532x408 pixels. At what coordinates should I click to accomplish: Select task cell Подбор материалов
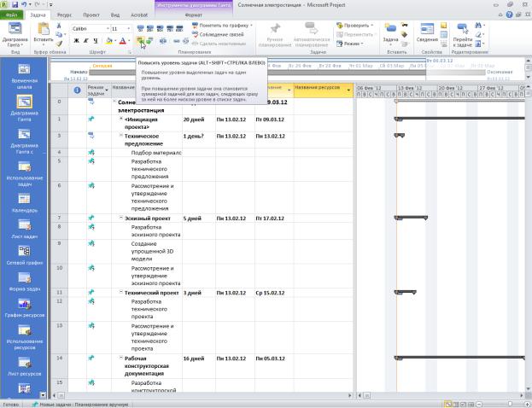(147, 153)
